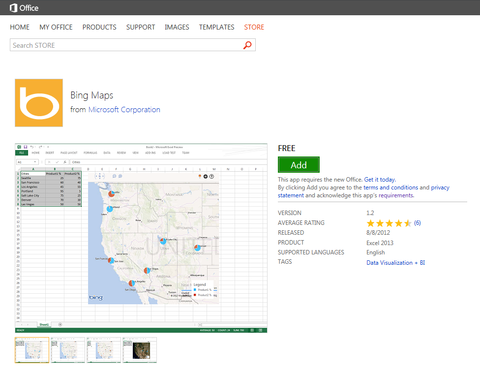480x373 pixels.
Task: View the app's requirements link
Action: click(x=396, y=195)
